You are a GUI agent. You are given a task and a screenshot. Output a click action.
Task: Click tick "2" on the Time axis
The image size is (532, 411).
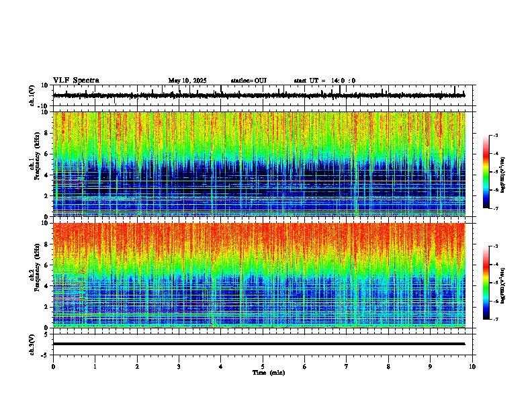pos(137,367)
